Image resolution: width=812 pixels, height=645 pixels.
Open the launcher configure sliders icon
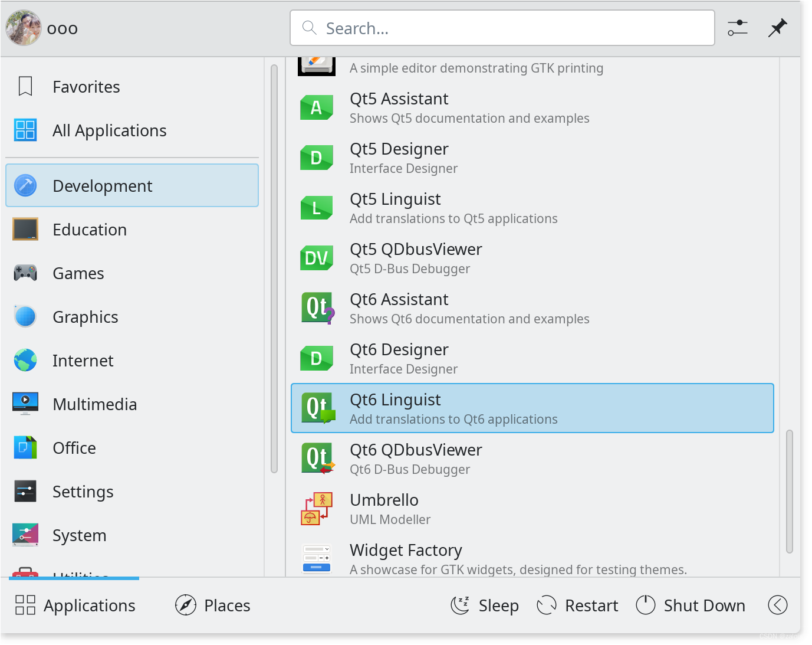point(738,28)
